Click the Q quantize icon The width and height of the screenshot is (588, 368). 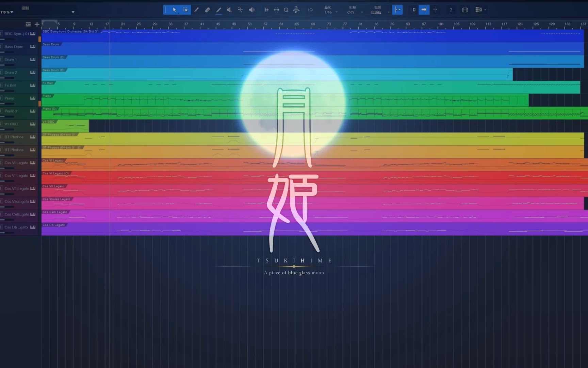click(x=286, y=10)
